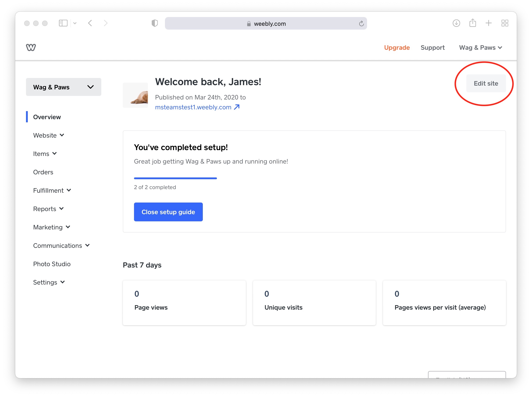Click the browser back arrow
The width and height of the screenshot is (532, 397).
90,23
